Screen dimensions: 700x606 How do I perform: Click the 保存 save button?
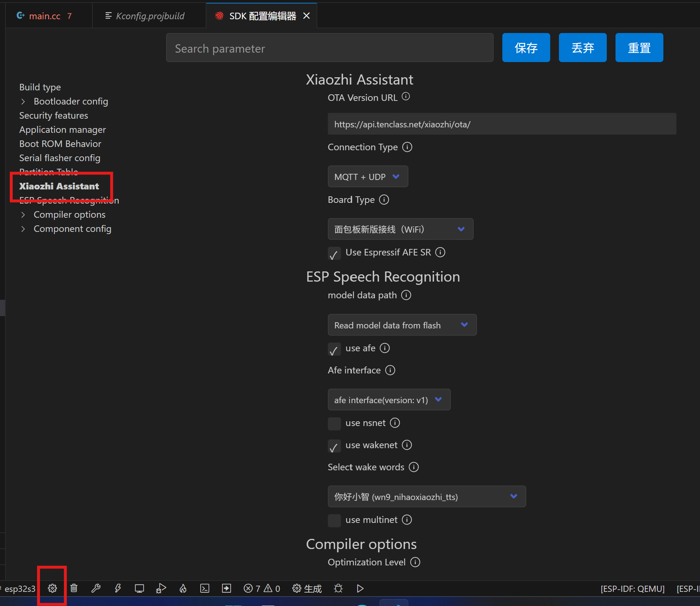[x=526, y=48]
